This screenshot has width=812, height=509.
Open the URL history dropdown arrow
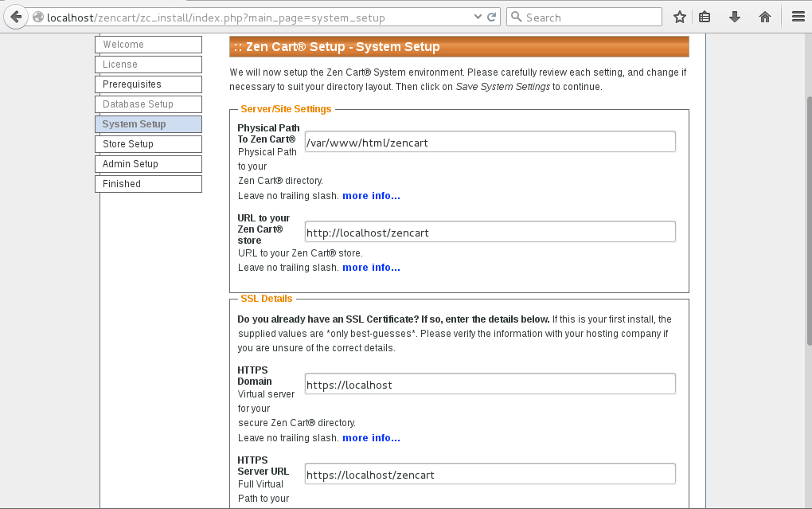[478, 17]
